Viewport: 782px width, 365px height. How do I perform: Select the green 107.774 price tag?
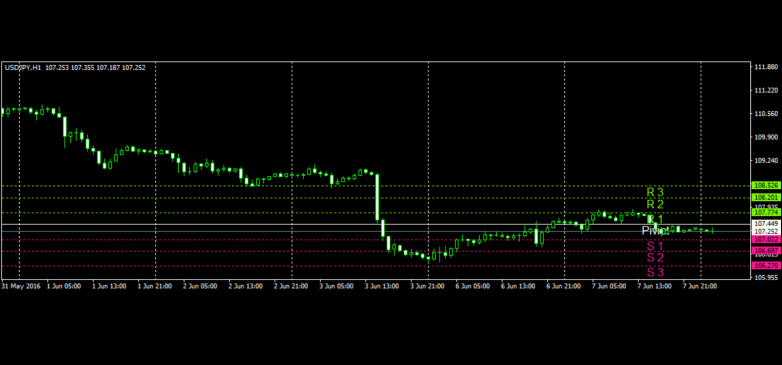click(x=766, y=212)
